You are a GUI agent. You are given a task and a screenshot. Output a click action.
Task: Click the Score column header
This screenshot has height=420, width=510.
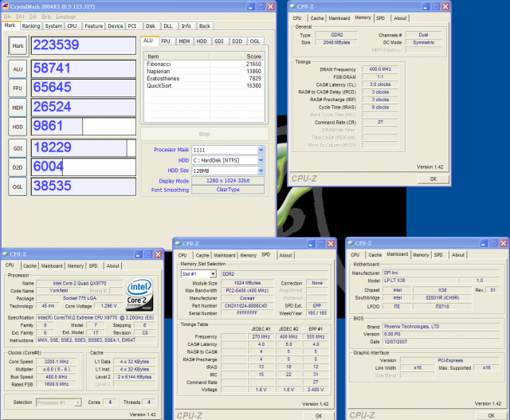tap(237, 57)
